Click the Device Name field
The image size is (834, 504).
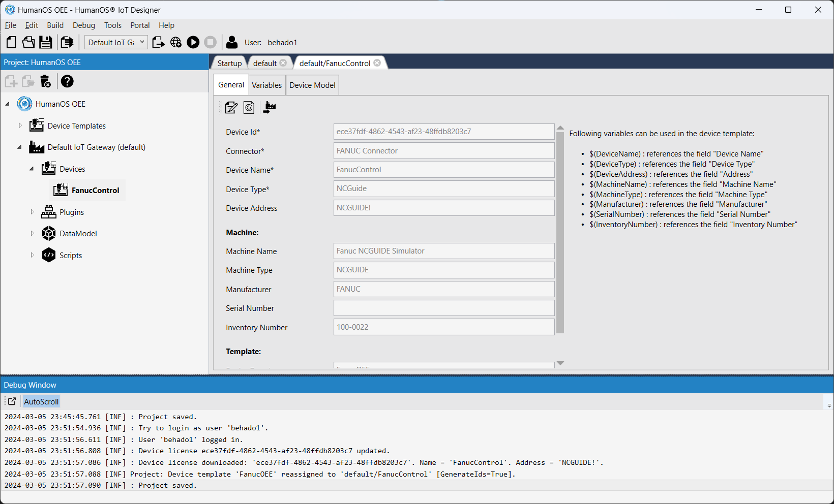pyautogui.click(x=444, y=170)
